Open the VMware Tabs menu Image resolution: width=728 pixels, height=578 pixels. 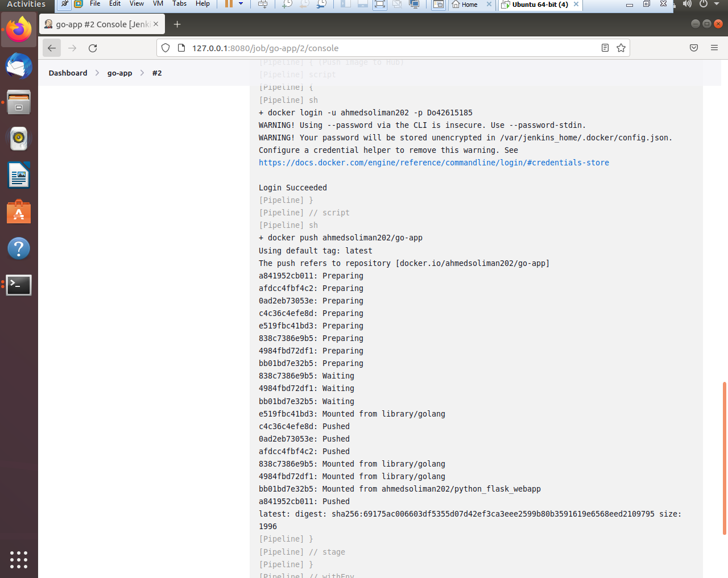pos(180,3)
